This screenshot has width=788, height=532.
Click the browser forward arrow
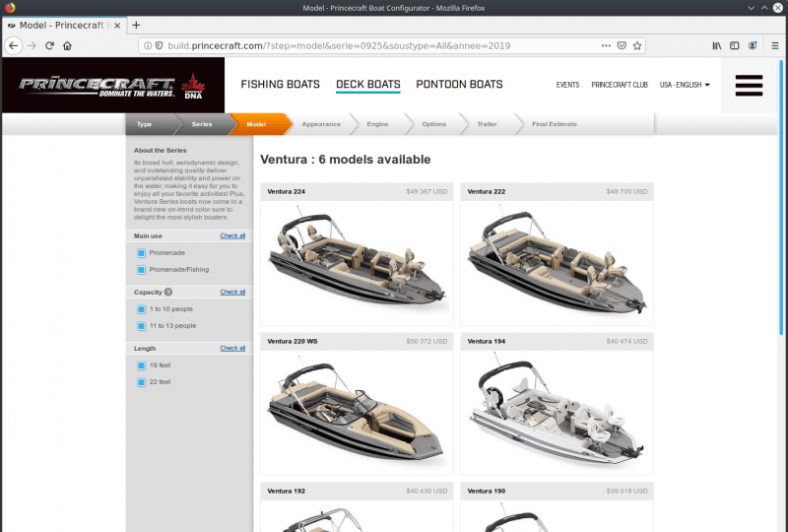coord(32,45)
